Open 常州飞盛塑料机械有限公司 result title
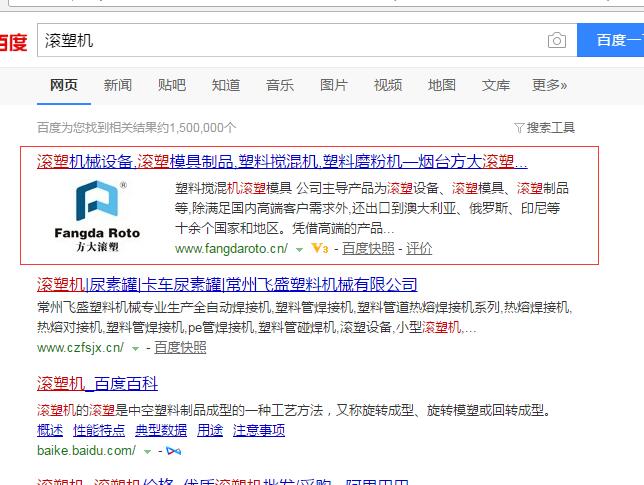 227,285
